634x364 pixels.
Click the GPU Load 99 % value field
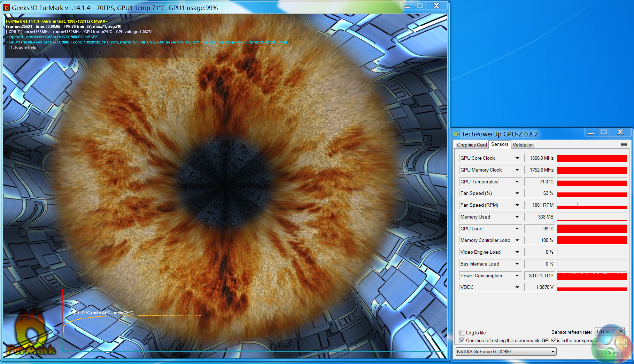point(539,229)
